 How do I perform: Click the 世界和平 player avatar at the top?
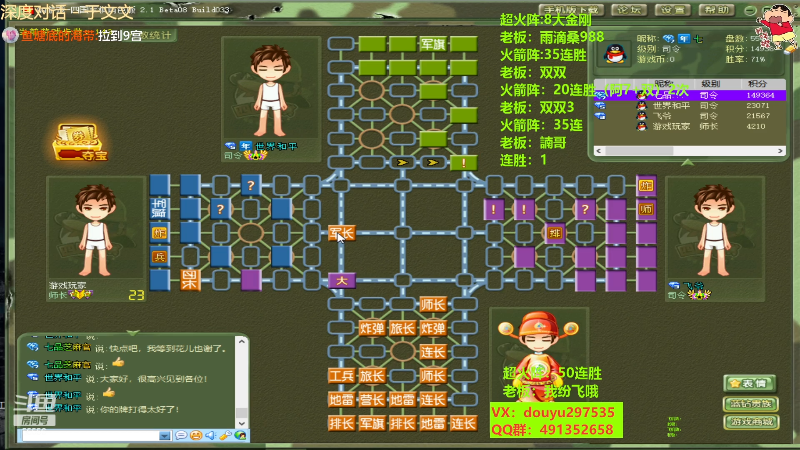270,92
